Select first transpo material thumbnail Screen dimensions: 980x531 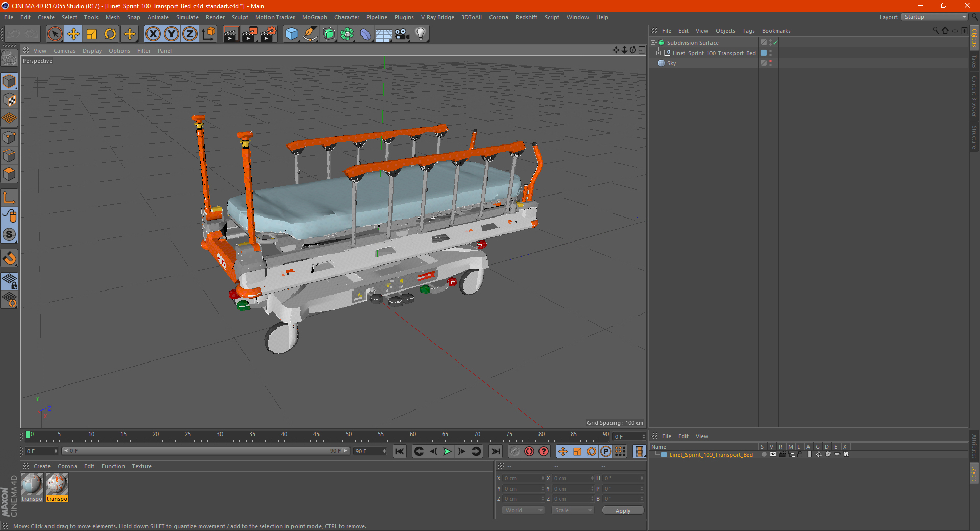click(32, 487)
